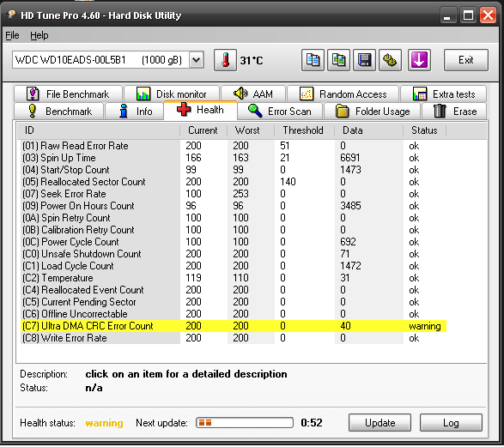Open the Info tab
The height and width of the screenshot is (447, 504).
[x=134, y=112]
